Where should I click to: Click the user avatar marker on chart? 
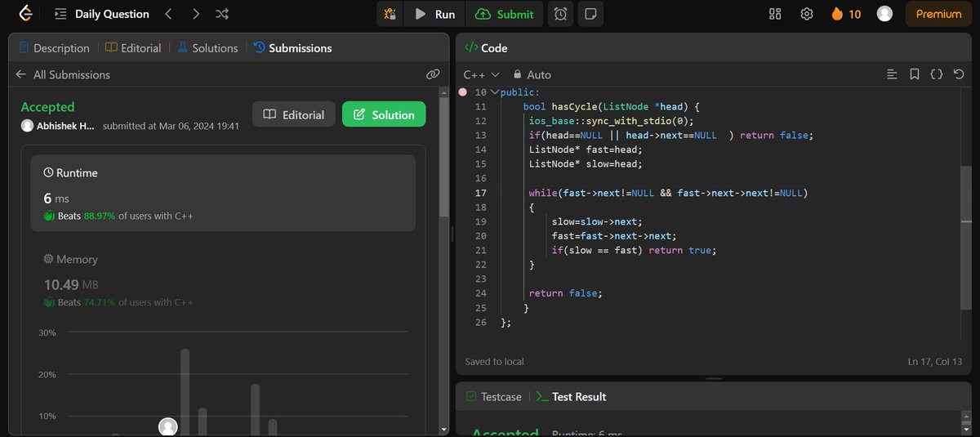[167, 426]
